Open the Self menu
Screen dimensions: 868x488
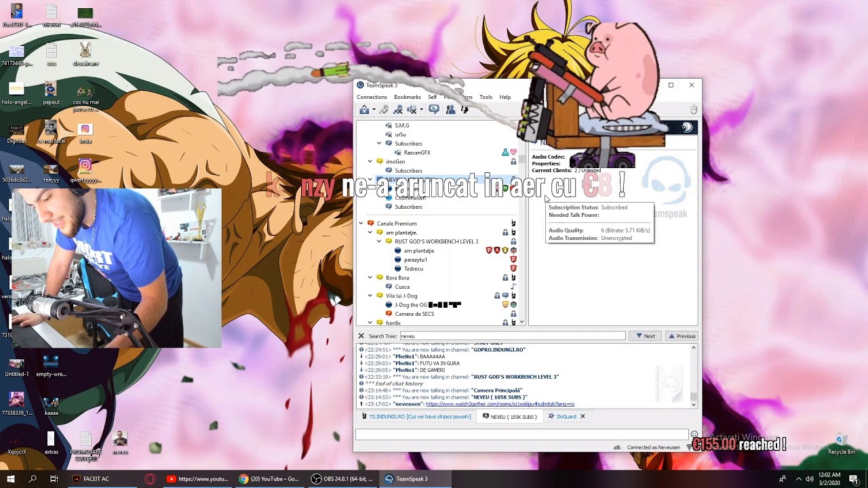point(432,97)
